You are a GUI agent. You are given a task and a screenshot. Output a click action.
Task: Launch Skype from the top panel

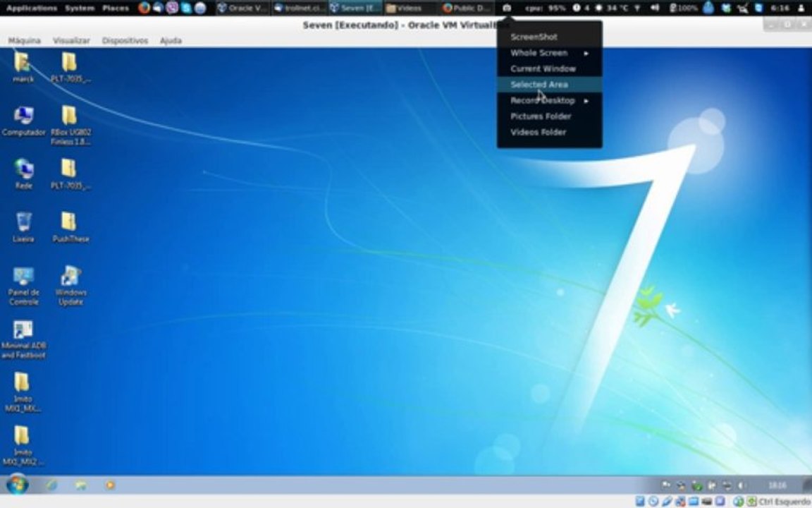(x=186, y=8)
